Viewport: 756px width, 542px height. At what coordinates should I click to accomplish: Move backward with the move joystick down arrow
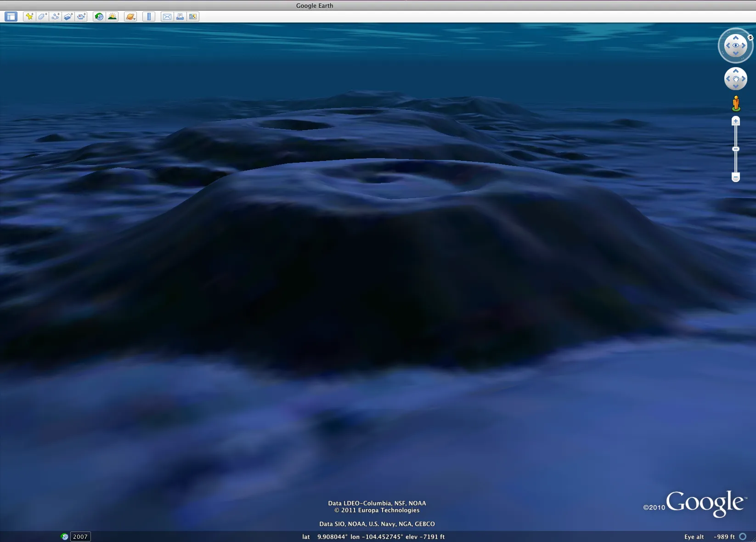pos(736,86)
